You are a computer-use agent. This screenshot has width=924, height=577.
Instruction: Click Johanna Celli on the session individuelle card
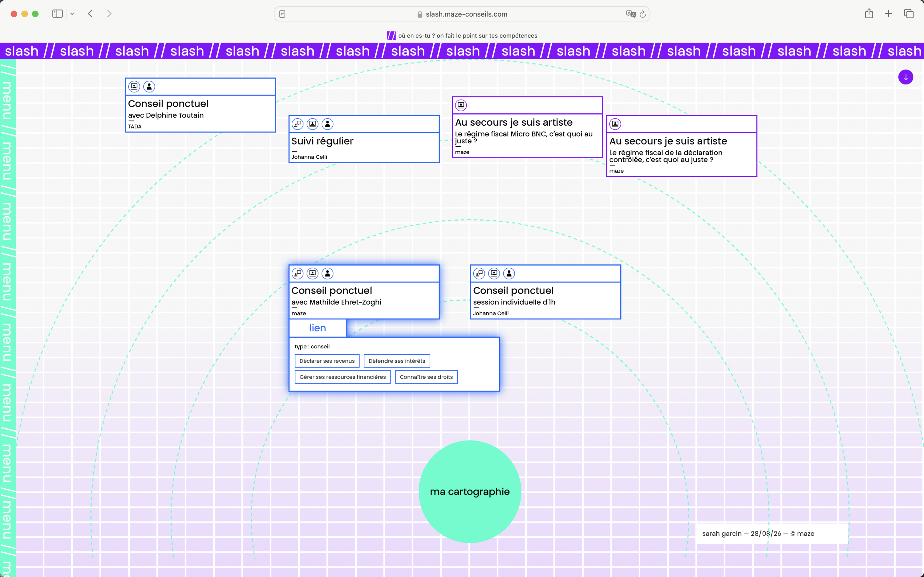point(491,313)
